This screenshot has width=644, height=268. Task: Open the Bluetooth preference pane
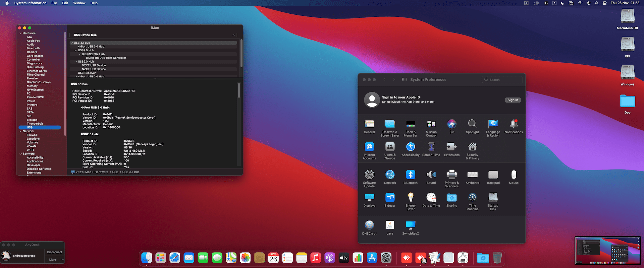coord(410,175)
